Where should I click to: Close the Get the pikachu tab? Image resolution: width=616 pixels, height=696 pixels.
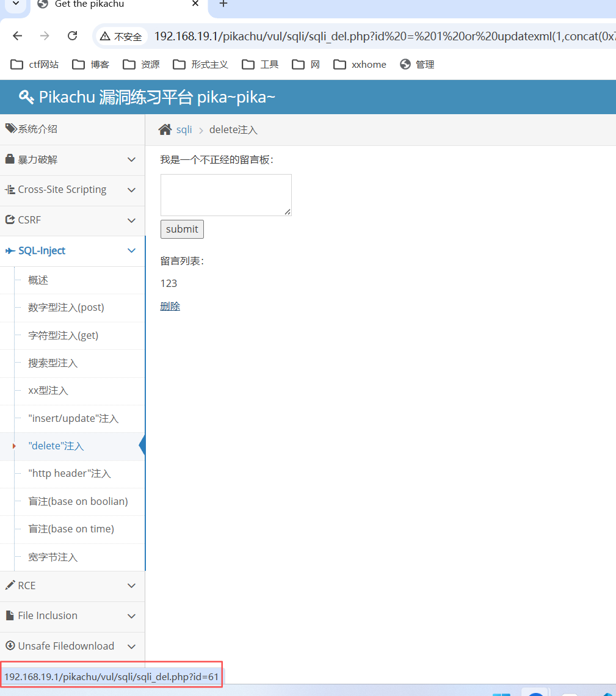point(195,4)
